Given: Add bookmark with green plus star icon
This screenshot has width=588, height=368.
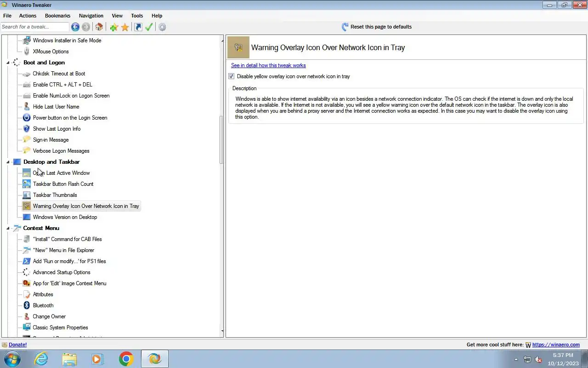Looking at the screenshot, I should (114, 27).
